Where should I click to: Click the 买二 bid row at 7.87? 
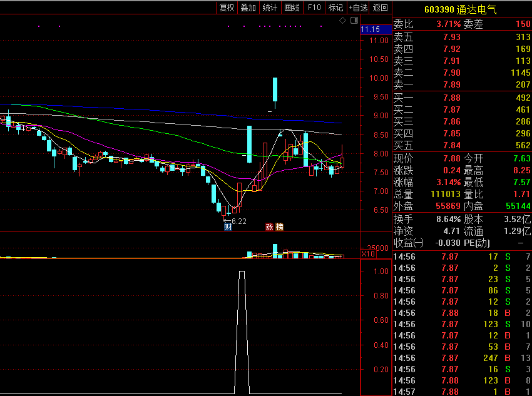pos(462,109)
